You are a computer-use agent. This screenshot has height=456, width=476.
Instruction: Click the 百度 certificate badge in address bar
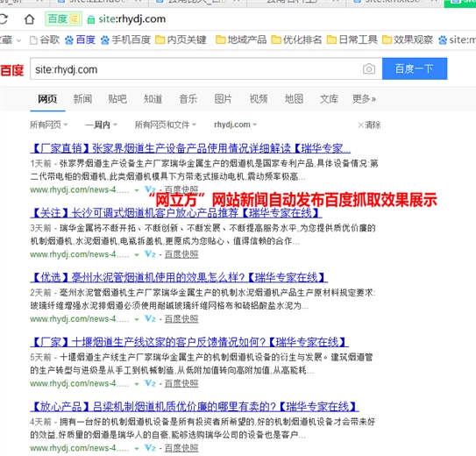[x=63, y=19]
